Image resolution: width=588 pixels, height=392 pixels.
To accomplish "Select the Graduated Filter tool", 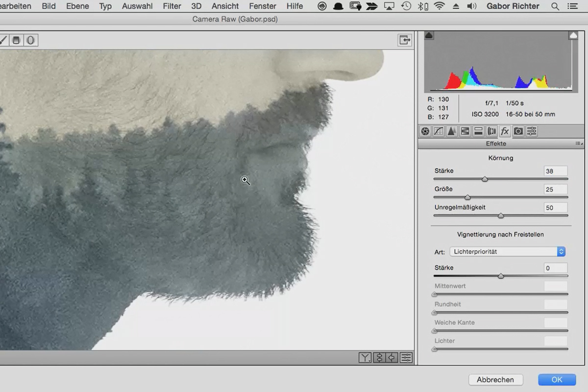I will click(x=16, y=40).
